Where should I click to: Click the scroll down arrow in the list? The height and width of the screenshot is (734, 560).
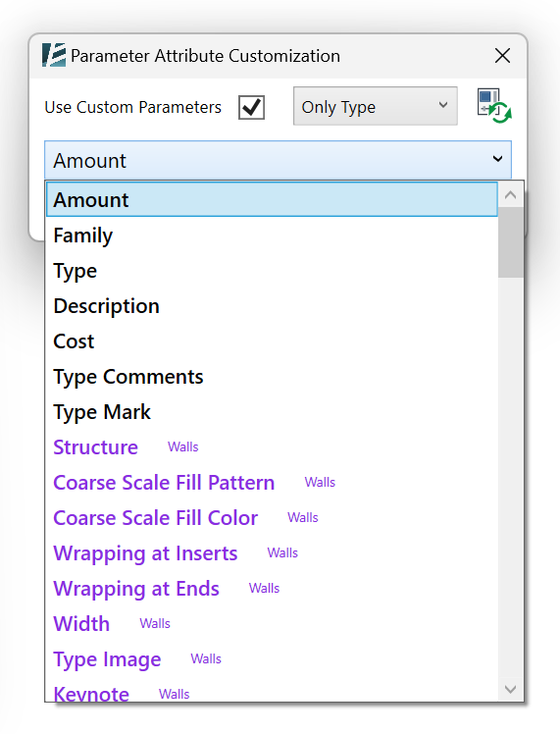coord(510,689)
